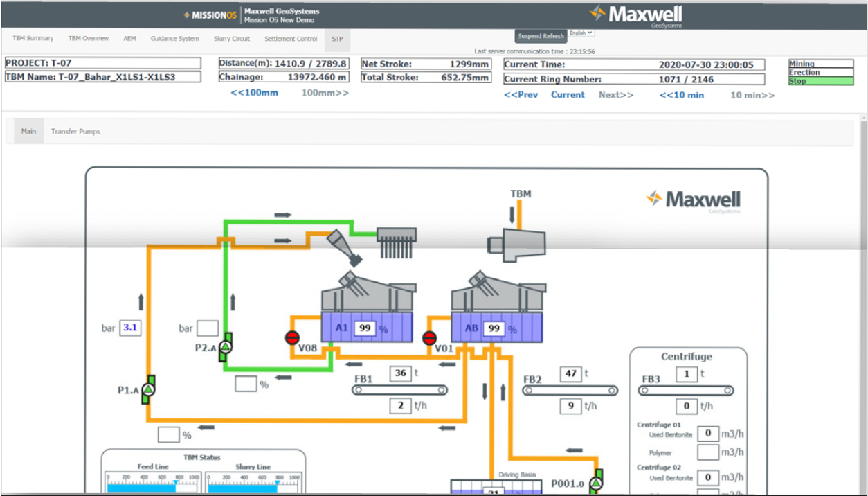Click the FB2 rate value 9 t/h
868x496 pixels.
(570, 406)
